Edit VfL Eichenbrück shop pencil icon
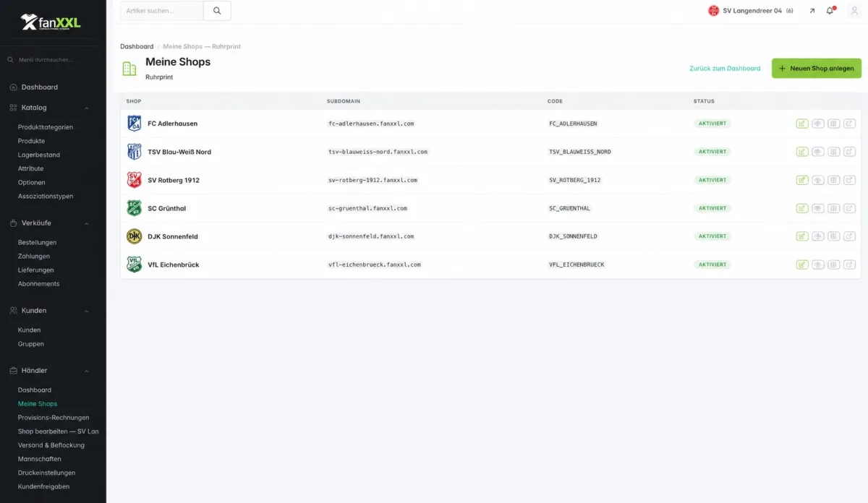 pyautogui.click(x=802, y=265)
